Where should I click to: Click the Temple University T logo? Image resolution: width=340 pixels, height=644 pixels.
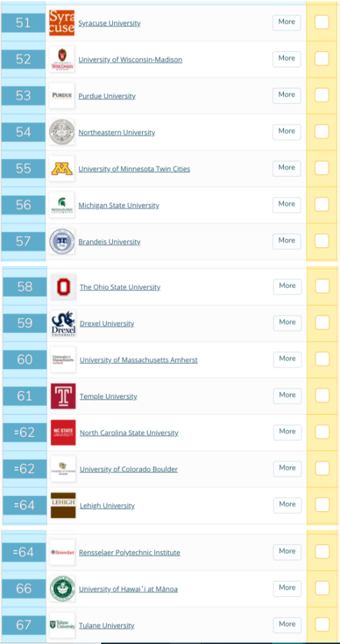click(63, 396)
